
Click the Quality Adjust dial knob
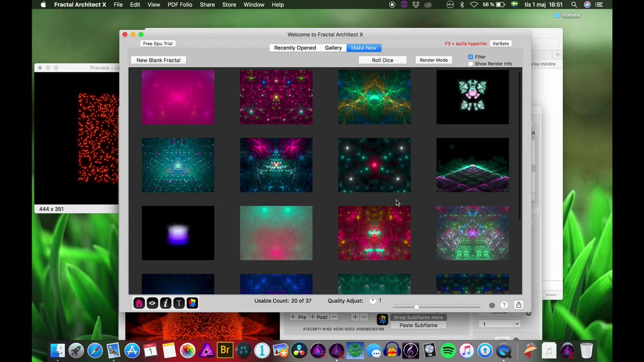click(373, 301)
